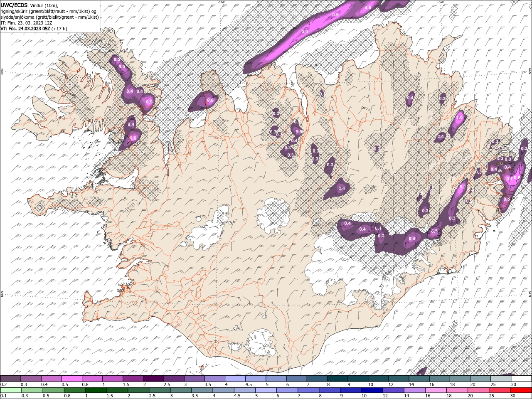This screenshot has width=532, height=399.
Task: Select the light pink 16 swatch in bottom legend row
Action: pyautogui.click(x=436, y=390)
